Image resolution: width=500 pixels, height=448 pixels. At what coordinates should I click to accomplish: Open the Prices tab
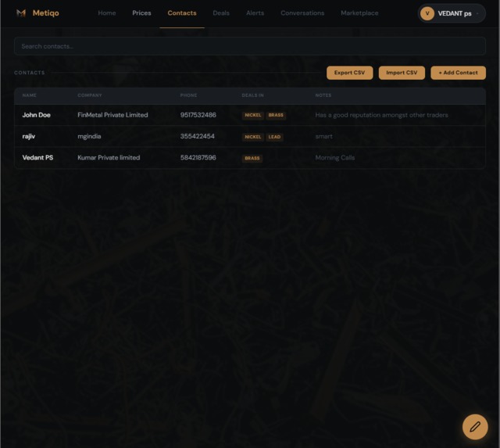click(141, 13)
